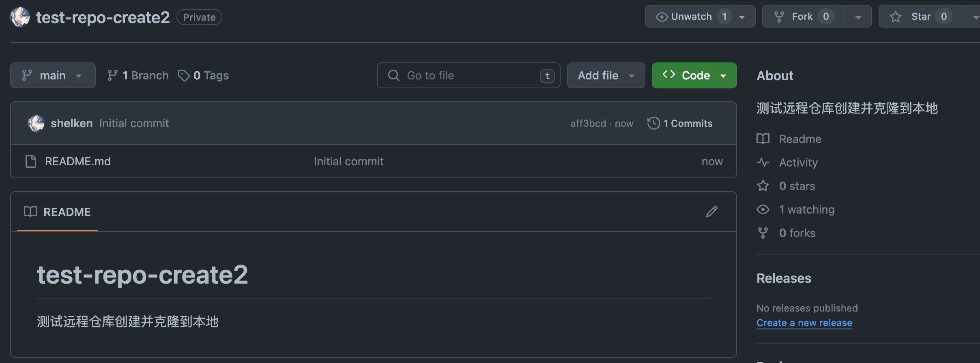Click the shelken avatar in the commit row
Viewport: 980px width, 363px height.
[x=36, y=123]
